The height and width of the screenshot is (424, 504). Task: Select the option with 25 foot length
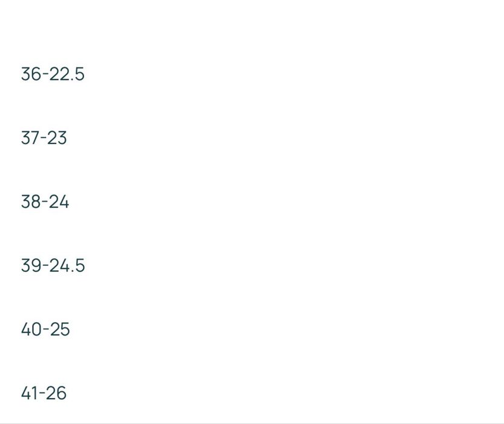point(45,329)
